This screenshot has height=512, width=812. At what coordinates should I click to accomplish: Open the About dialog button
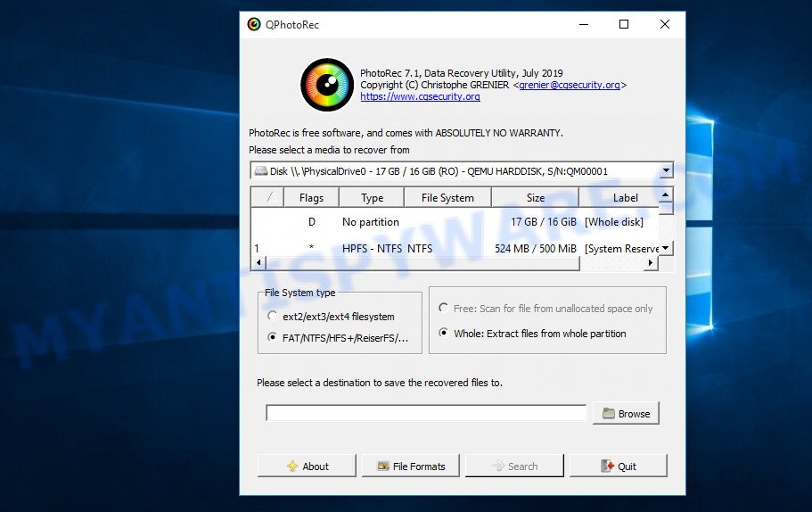point(307,466)
